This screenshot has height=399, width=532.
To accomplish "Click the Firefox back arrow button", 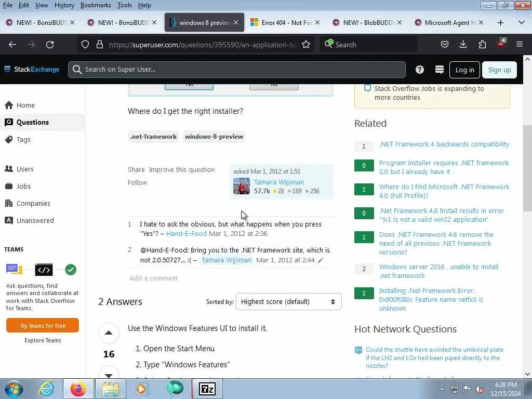I will pyautogui.click(x=12, y=45).
